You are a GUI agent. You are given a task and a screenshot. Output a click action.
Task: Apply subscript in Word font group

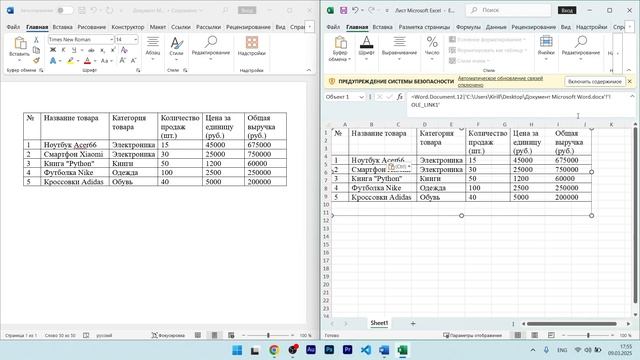102,50
